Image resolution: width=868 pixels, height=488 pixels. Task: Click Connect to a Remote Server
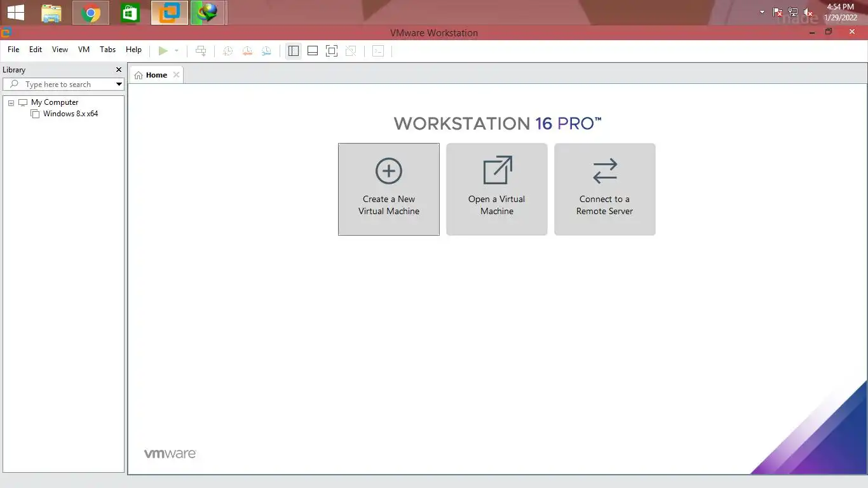pos(605,189)
